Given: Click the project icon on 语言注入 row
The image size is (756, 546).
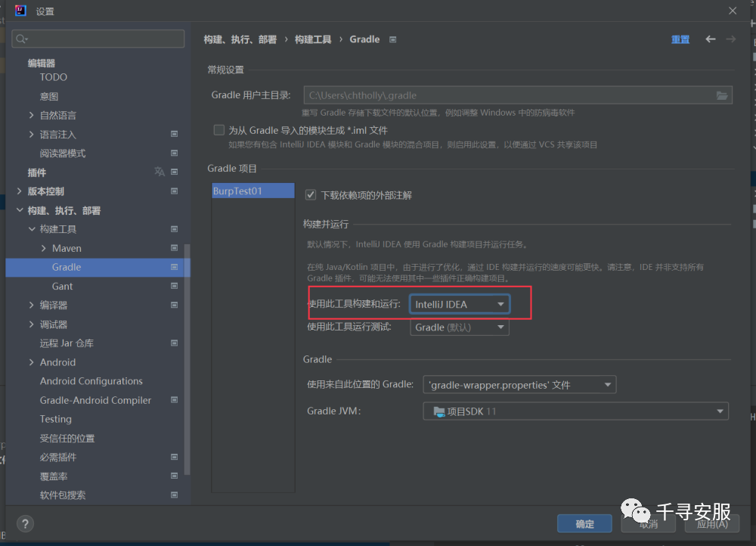Looking at the screenshot, I should [175, 134].
